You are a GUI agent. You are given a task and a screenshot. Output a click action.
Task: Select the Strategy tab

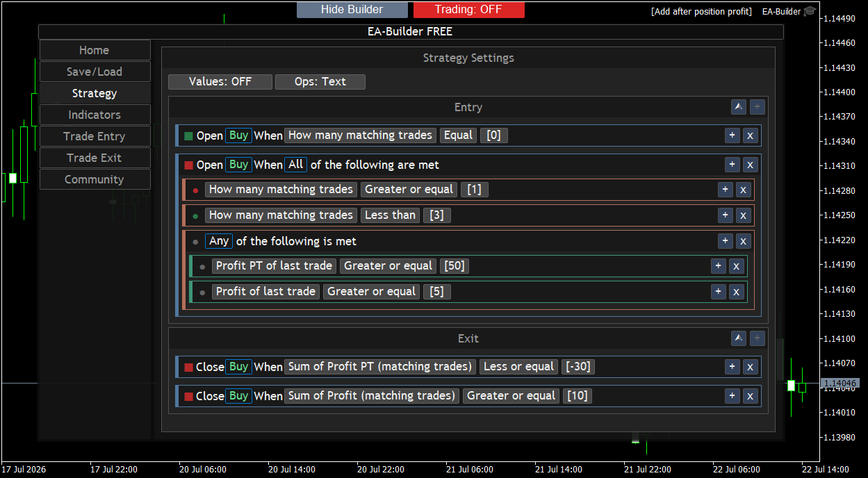pyautogui.click(x=95, y=93)
